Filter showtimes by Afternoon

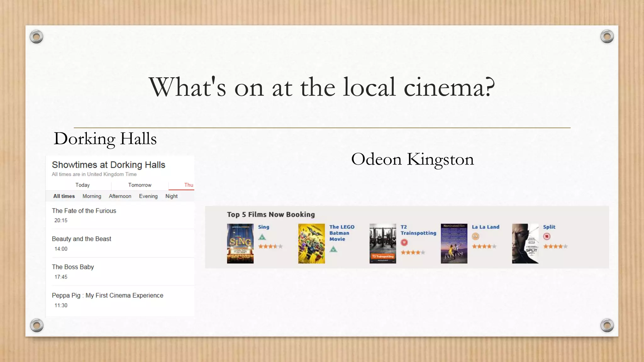(x=120, y=196)
